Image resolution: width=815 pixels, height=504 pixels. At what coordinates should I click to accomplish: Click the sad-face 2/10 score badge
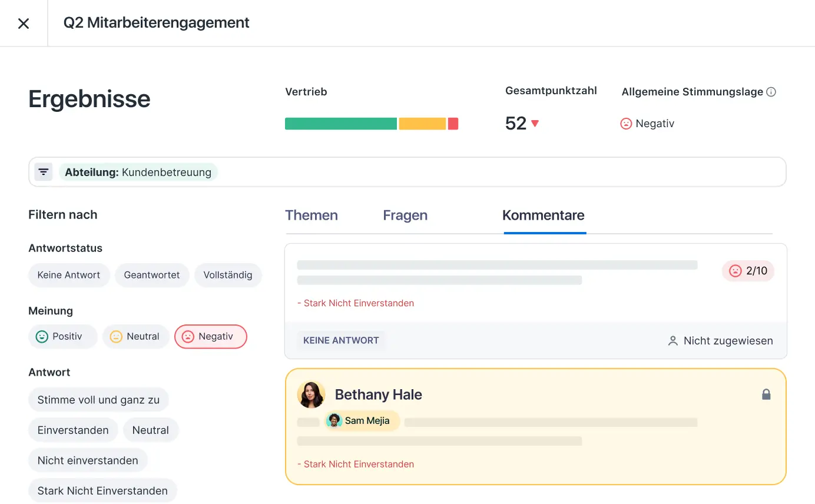748,271
